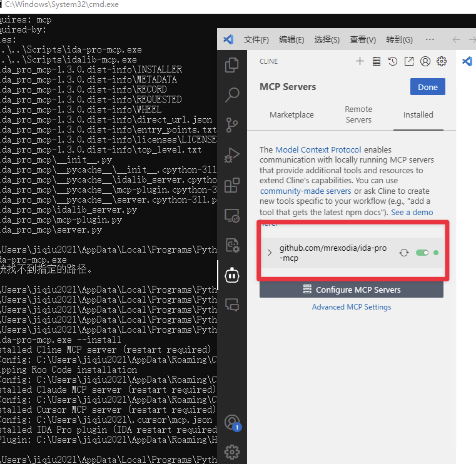The height and width of the screenshot is (464, 476).
Task: Open the 文件(F) menu
Action: point(256,40)
